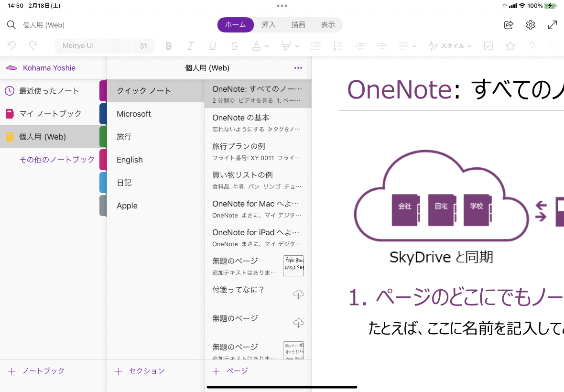564x392 pixels.
Task: Insert a bulleted list
Action: point(316,46)
